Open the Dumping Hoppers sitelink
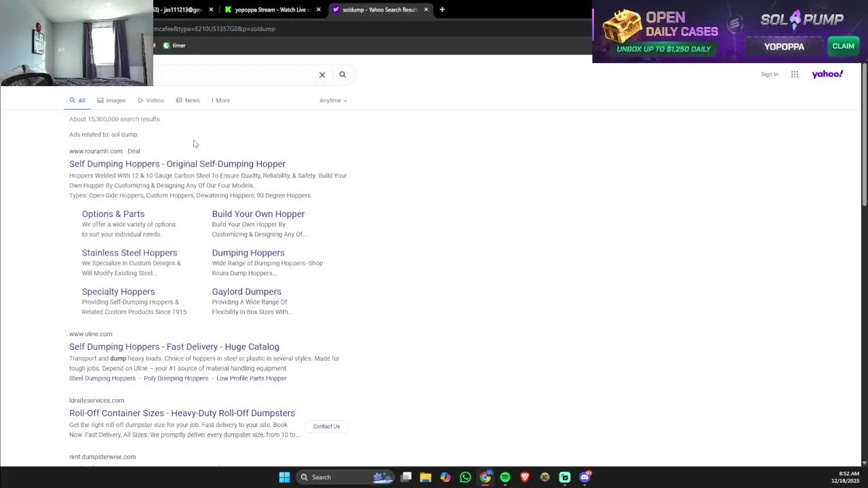The height and width of the screenshot is (488, 868). [248, 253]
